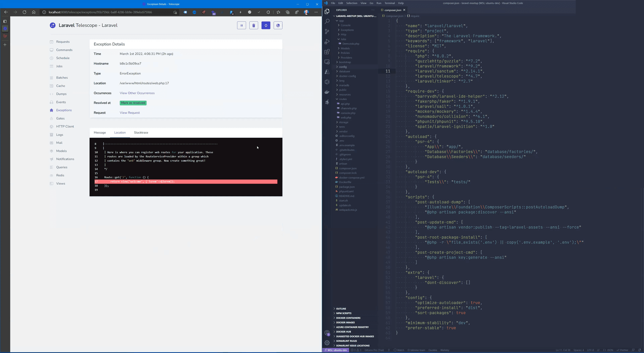Viewport: 644px width, 353px height.
Task: Click the HTTP Client globe icon
Action: pos(52,126)
